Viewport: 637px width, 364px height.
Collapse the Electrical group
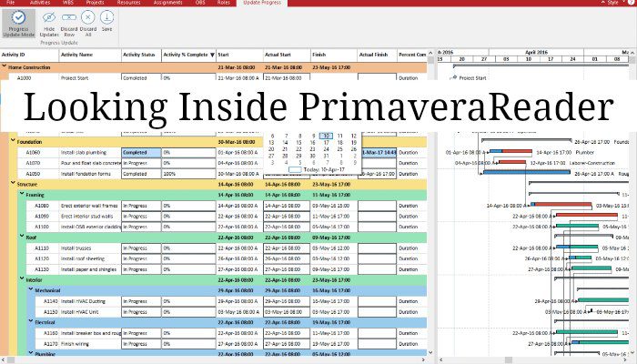[31, 321]
